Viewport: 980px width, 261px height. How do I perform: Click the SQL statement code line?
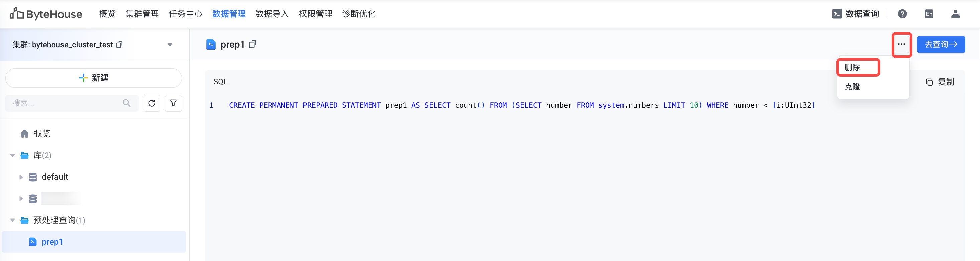coord(521,105)
